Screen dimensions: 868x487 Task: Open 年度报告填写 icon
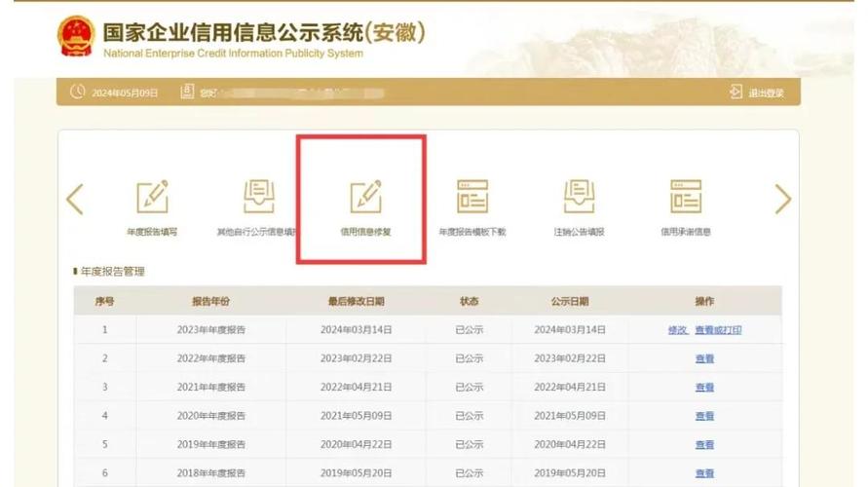pos(152,197)
